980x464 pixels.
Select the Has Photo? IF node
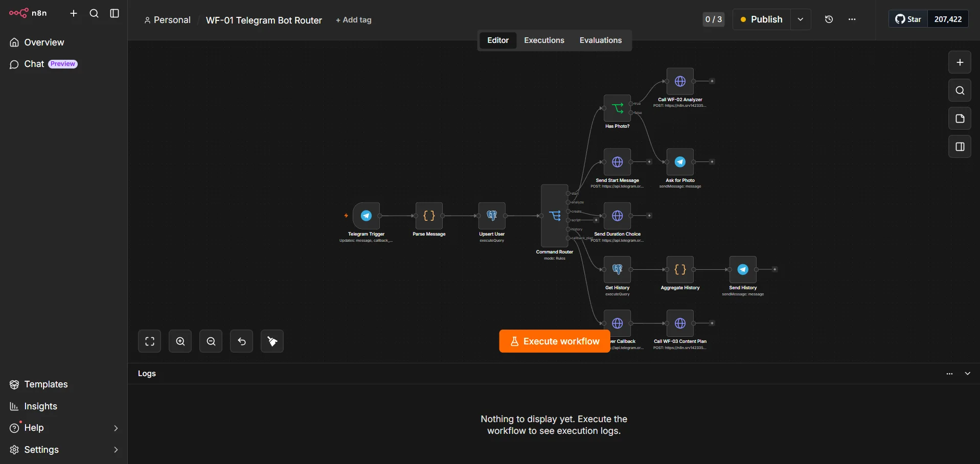(x=617, y=108)
